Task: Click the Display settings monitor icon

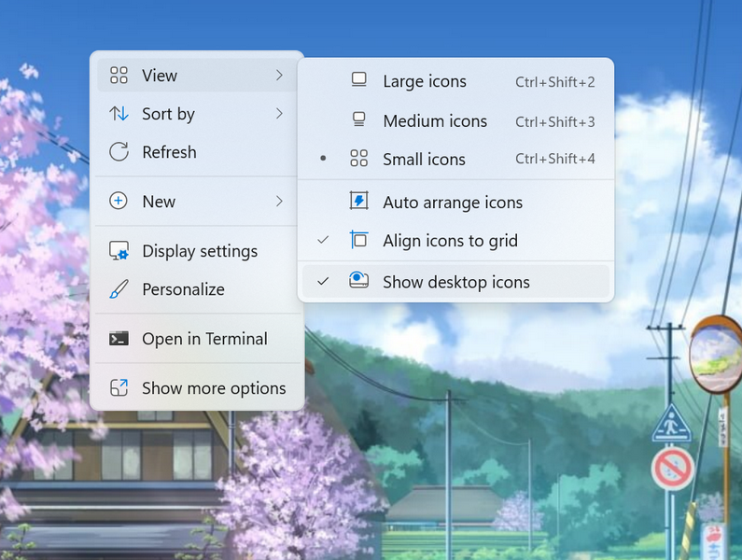Action: click(119, 251)
